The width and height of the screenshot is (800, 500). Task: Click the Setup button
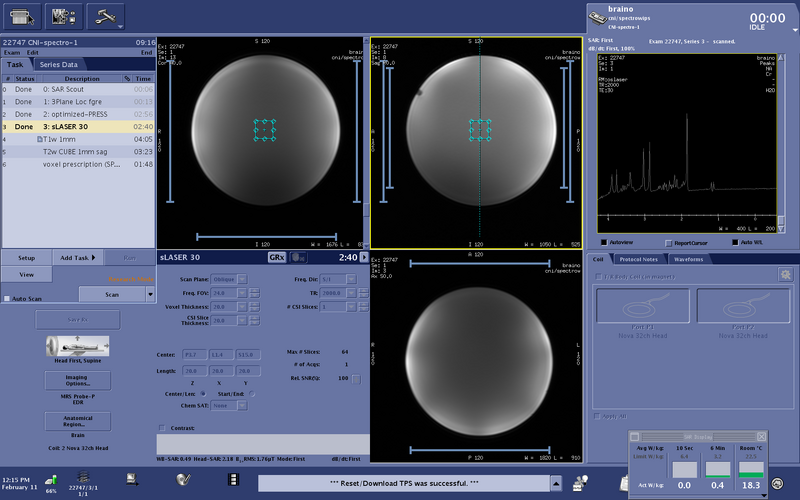click(x=27, y=258)
